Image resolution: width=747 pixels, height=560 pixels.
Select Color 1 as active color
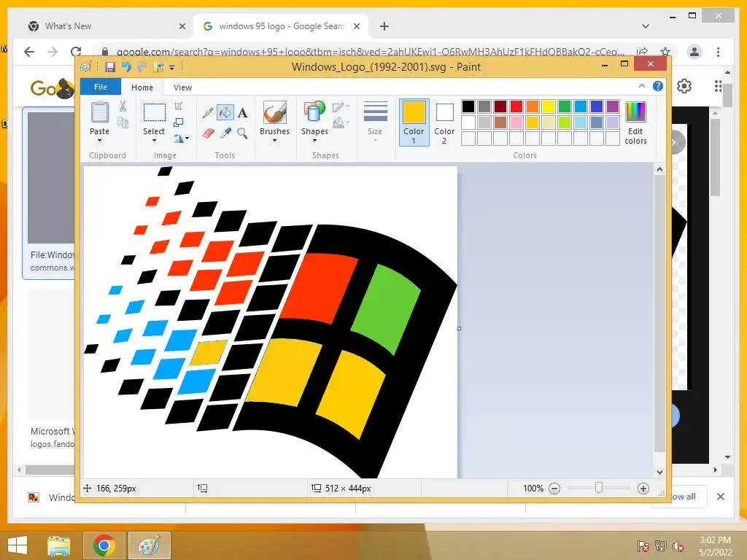coord(414,122)
